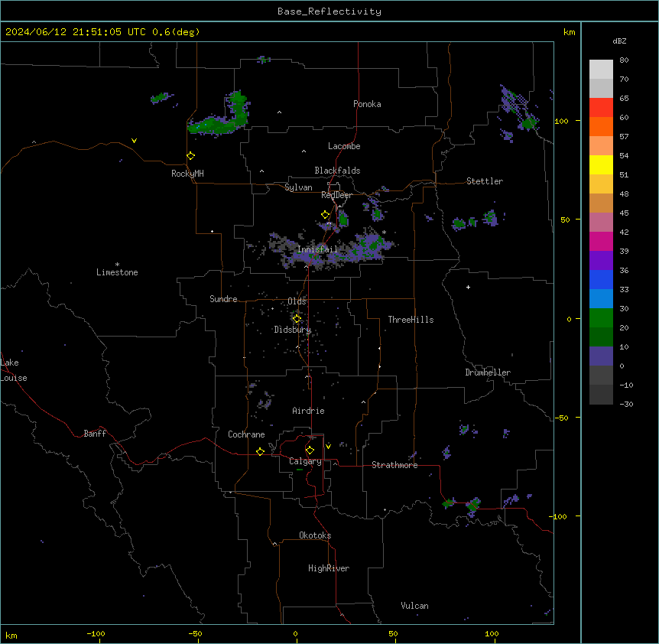Pick the light gray 70-80 dBZ legend swatch

tap(601, 69)
